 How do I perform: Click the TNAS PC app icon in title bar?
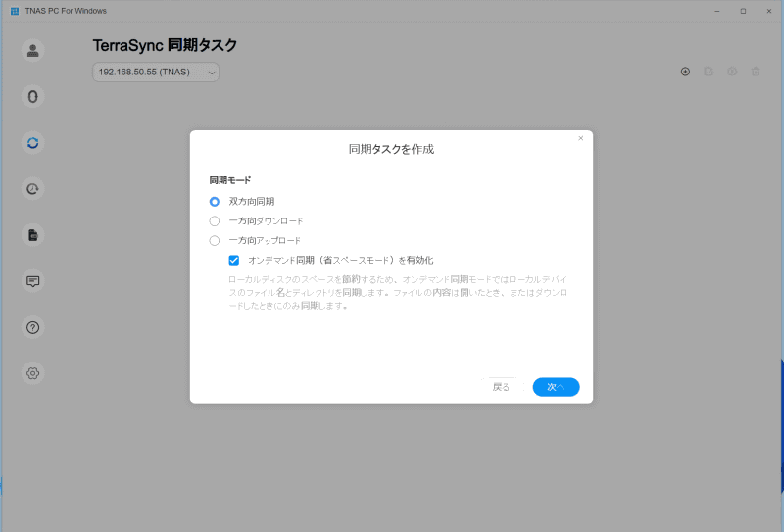coord(15,11)
